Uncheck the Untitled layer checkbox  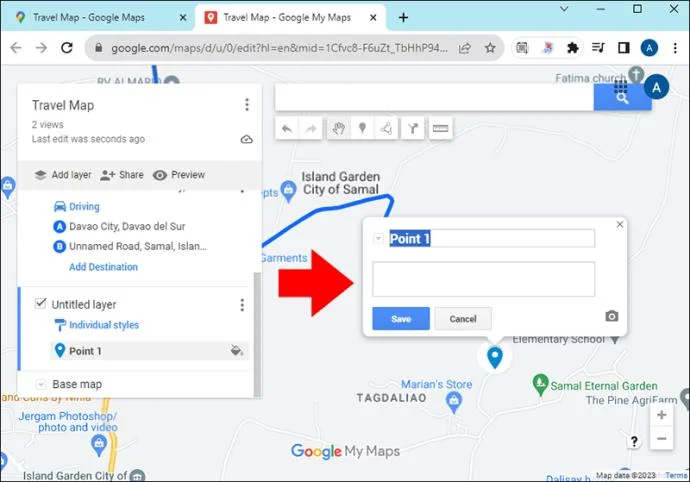40,303
